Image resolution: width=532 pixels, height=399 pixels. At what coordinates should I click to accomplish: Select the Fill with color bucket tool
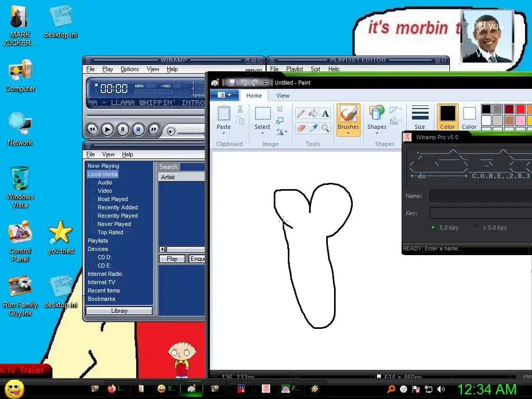(313, 114)
